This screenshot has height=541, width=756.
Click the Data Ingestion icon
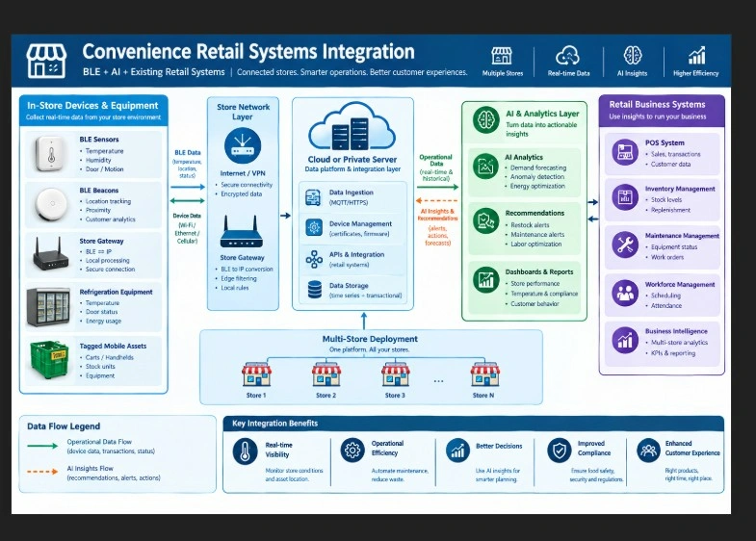click(x=313, y=197)
